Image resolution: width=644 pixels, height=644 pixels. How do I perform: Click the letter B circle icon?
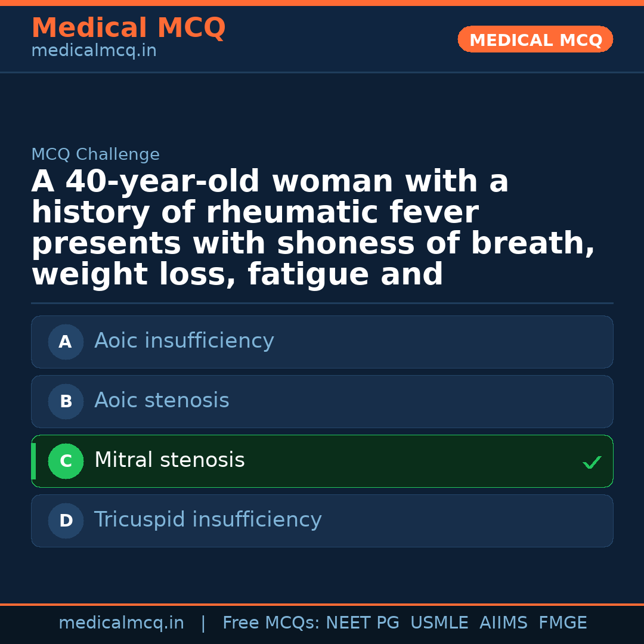pos(66,401)
